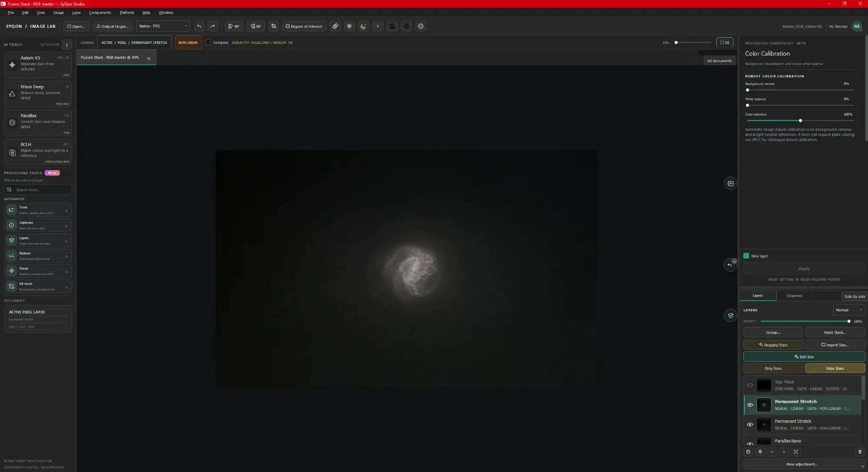This screenshot has height=472, width=868.
Task: Delete layer with the trash icon
Action: click(860, 452)
